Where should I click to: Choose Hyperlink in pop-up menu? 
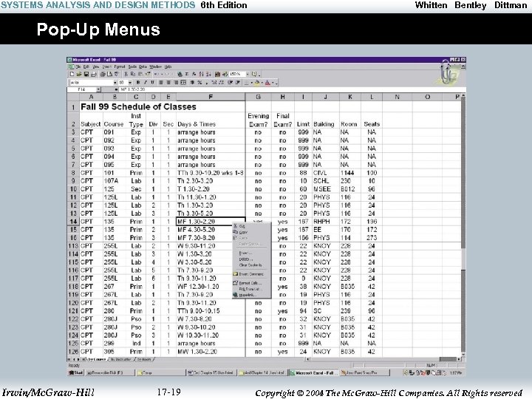tap(252, 295)
